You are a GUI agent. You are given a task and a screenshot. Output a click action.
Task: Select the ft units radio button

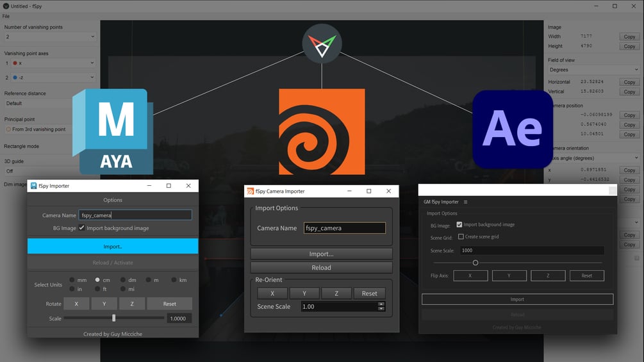coord(97,289)
